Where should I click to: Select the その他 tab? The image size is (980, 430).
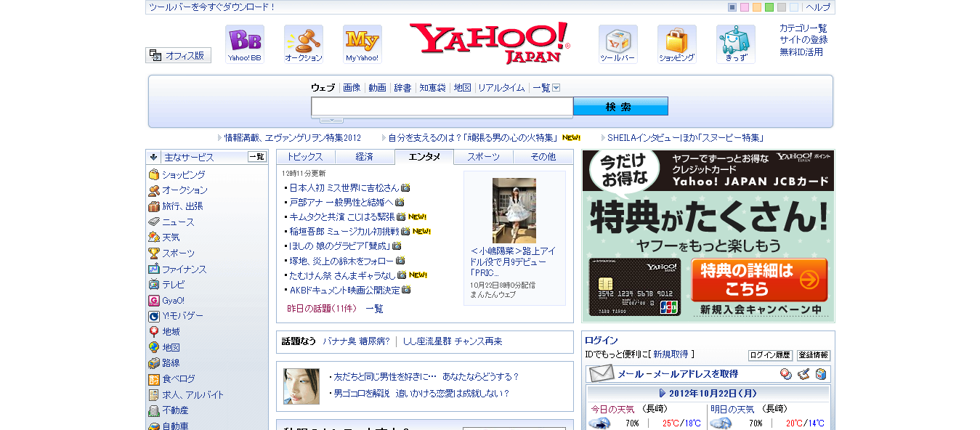543,157
